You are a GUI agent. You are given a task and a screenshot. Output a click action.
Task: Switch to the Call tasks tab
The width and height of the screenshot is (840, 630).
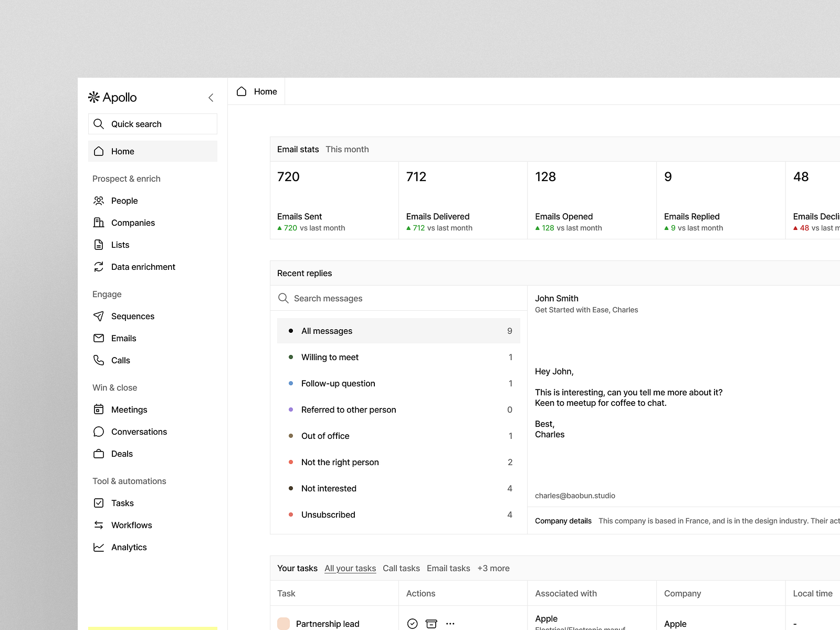(401, 568)
